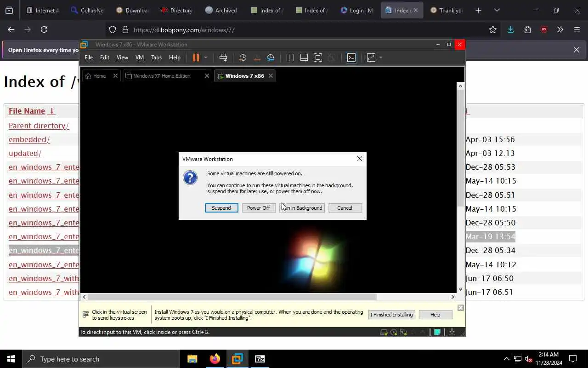Image resolution: width=588 pixels, height=368 pixels.
Task: Take a snapshot of this virtual machine
Action: [x=243, y=57]
